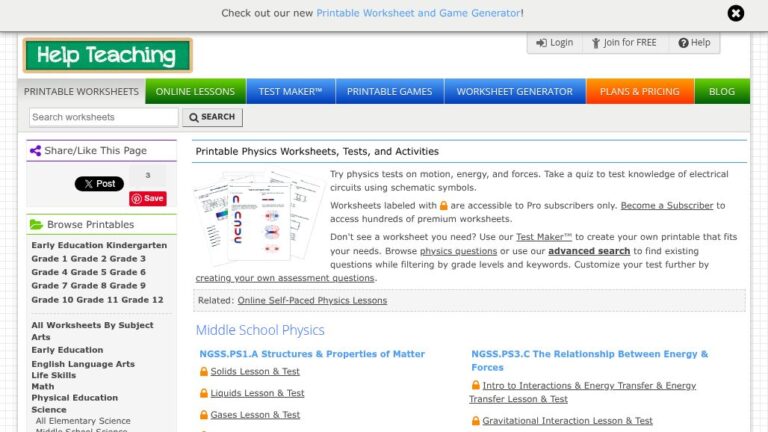
Task: Click the SEARCH button
Action: (212, 117)
